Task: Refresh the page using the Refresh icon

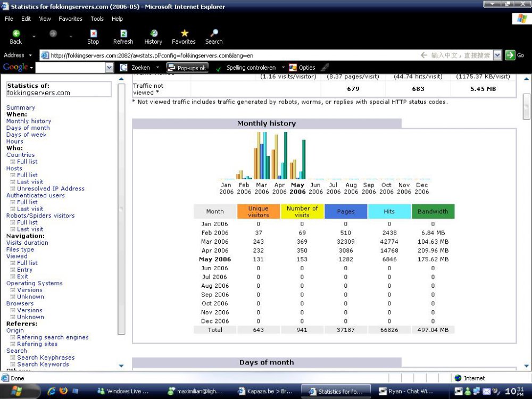Action: pyautogui.click(x=123, y=34)
